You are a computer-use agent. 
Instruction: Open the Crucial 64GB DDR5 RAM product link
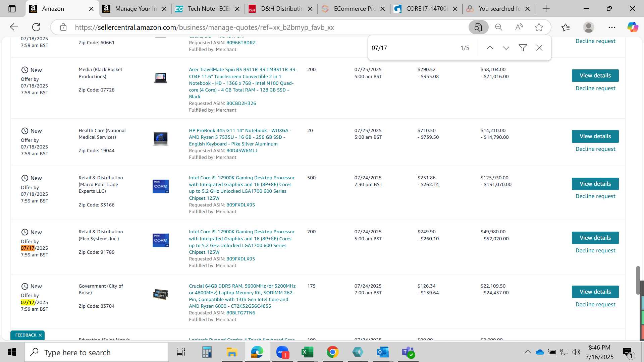pyautogui.click(x=242, y=296)
